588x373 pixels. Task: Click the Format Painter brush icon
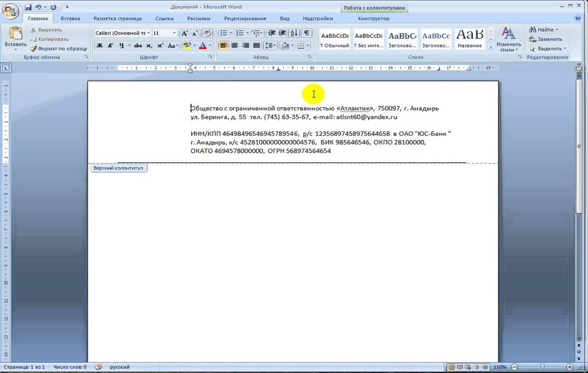(34, 49)
